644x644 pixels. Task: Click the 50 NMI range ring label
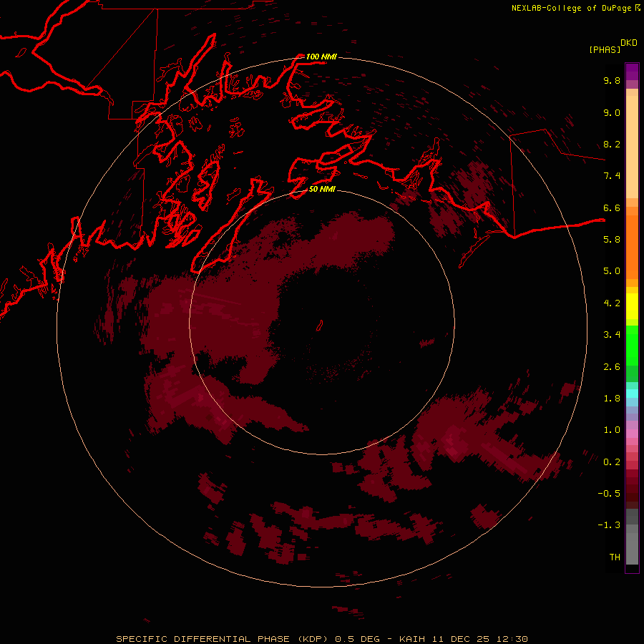(x=322, y=189)
